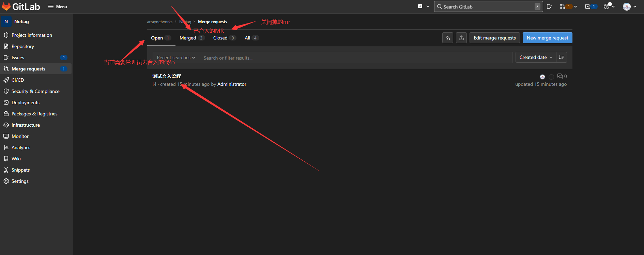
Task: Click the export as CSV icon
Action: coord(461,38)
